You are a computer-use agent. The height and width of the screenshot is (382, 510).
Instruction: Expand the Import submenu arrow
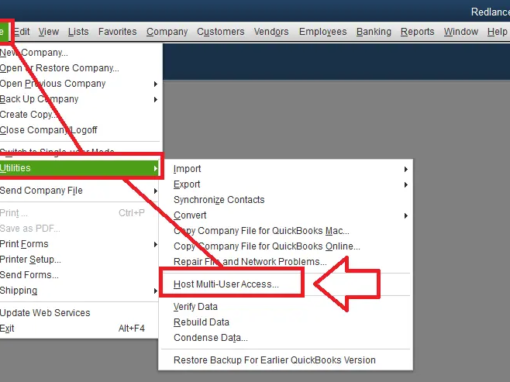pyautogui.click(x=406, y=169)
